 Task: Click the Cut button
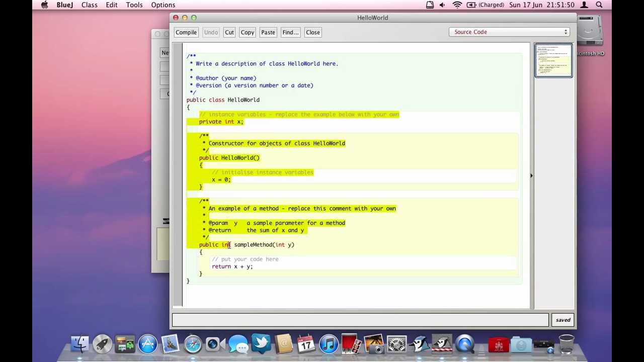(x=229, y=32)
